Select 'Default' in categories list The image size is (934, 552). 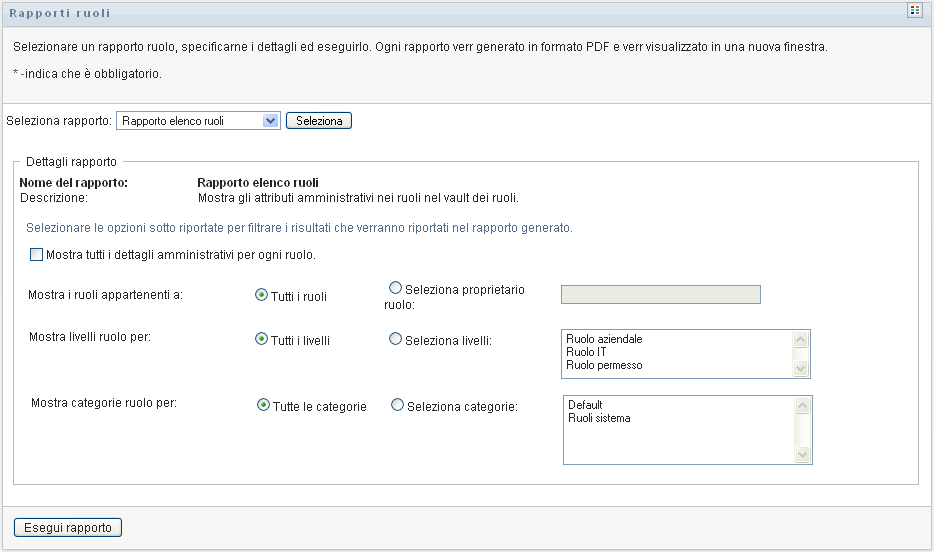coord(584,405)
